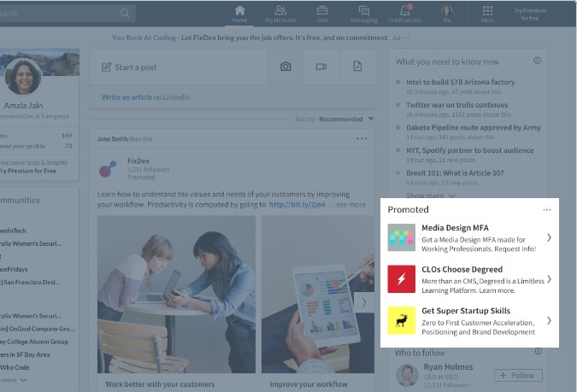Image resolution: width=577 pixels, height=392 pixels.
Task: Click Start a post
Action: [x=129, y=67]
